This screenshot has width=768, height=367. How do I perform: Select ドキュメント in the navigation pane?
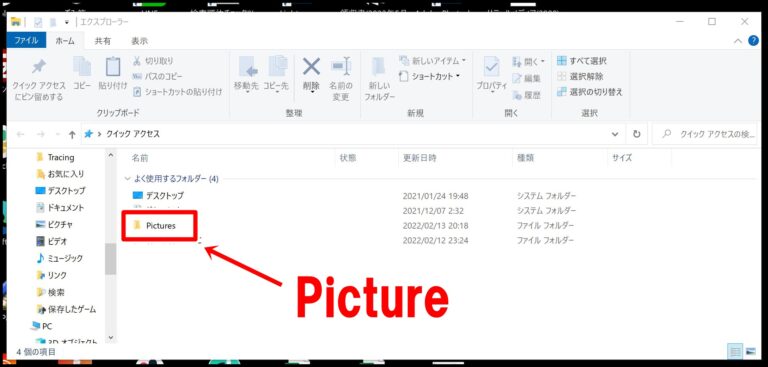tap(60, 208)
